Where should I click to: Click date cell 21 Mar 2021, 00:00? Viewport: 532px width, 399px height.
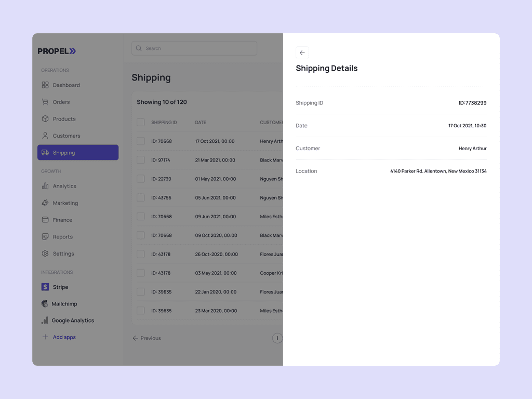(x=215, y=160)
